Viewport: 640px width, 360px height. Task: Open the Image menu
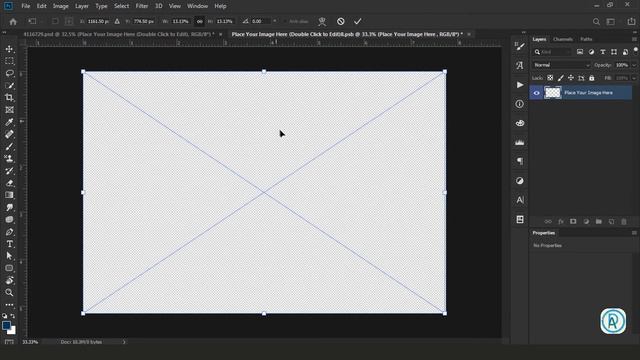click(x=61, y=6)
